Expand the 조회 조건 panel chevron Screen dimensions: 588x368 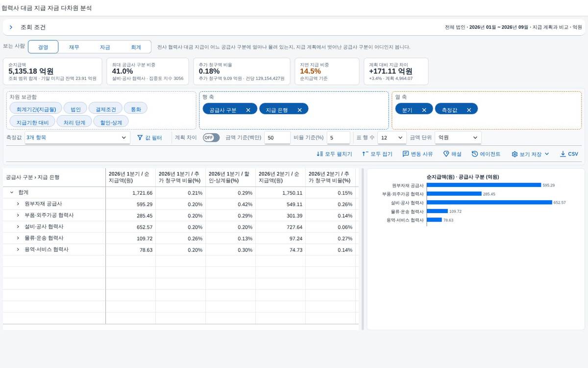pyautogui.click(x=11, y=27)
